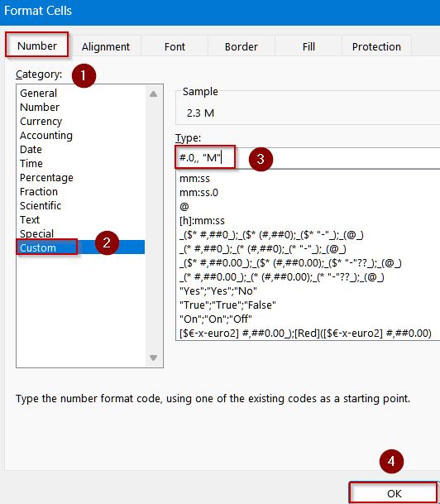Select the @ text format code
The width and height of the screenshot is (440, 504).
pyautogui.click(x=184, y=207)
